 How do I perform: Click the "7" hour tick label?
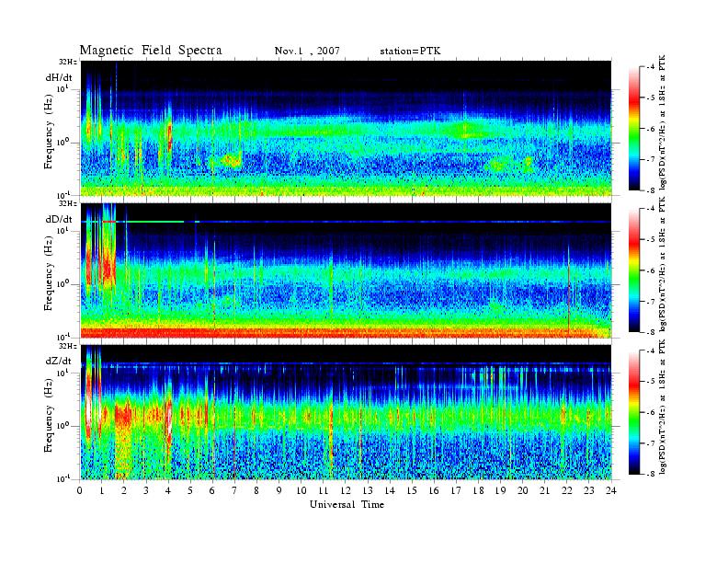tap(235, 490)
